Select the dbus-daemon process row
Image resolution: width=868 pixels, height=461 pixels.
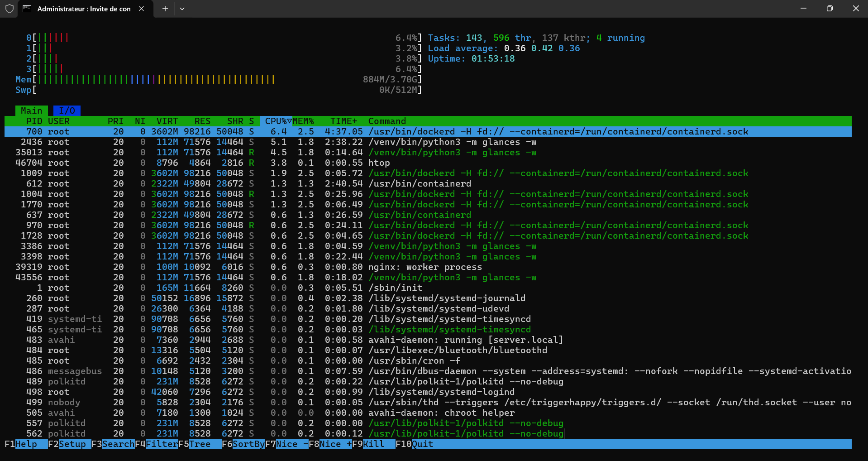point(428,371)
